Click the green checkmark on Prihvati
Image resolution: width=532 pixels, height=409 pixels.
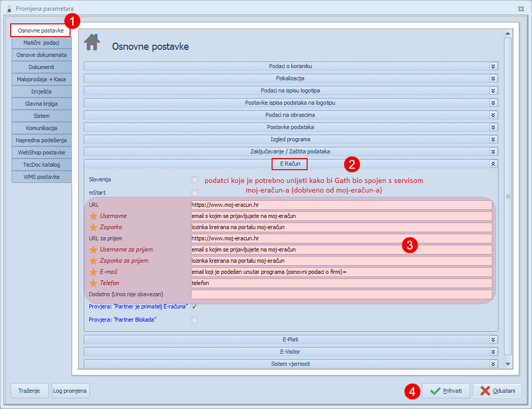pyautogui.click(x=435, y=391)
